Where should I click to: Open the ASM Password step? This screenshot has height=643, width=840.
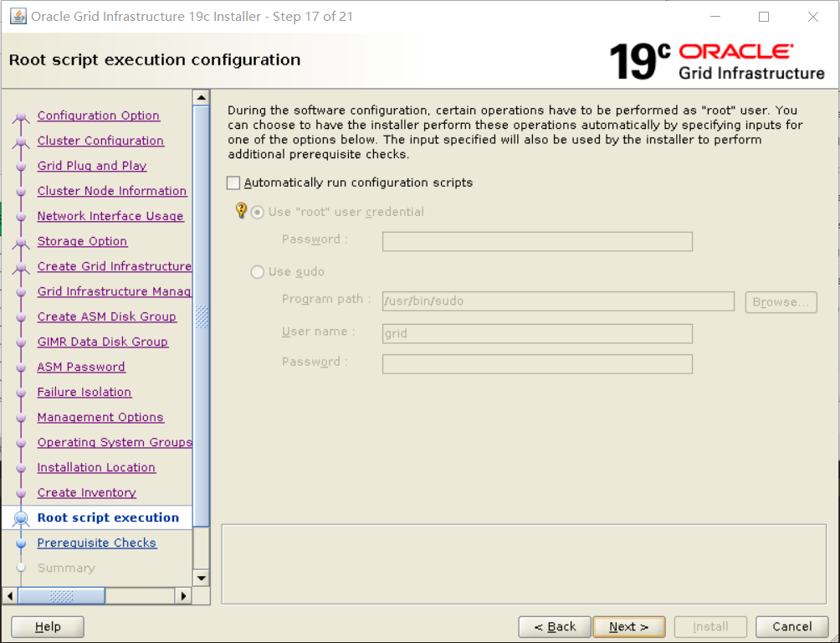(x=81, y=367)
